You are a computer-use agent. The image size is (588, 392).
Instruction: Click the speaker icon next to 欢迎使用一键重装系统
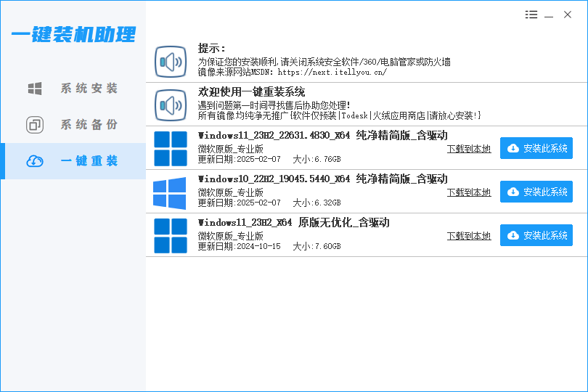point(171,105)
